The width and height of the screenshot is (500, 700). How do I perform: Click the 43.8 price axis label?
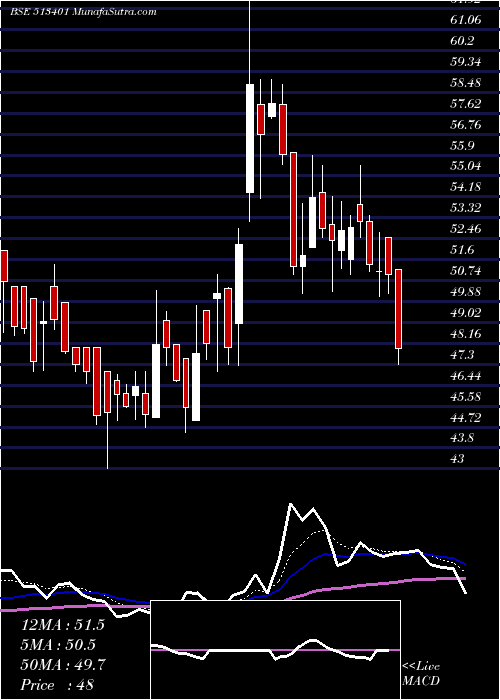462,438
